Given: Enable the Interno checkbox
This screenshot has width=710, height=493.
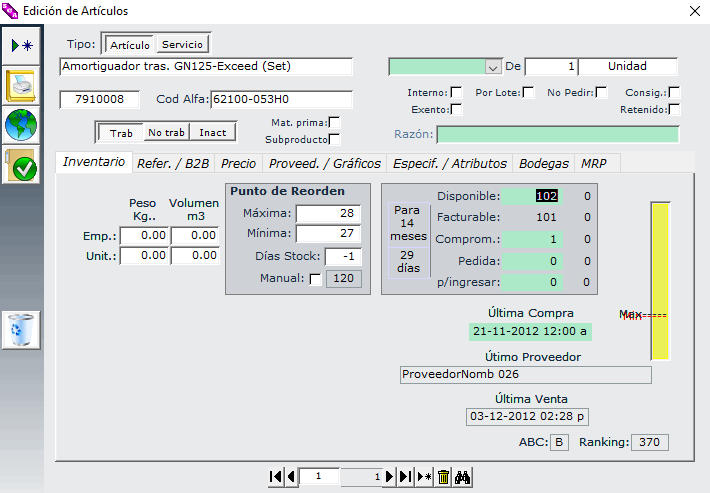Looking at the screenshot, I should coord(457,93).
